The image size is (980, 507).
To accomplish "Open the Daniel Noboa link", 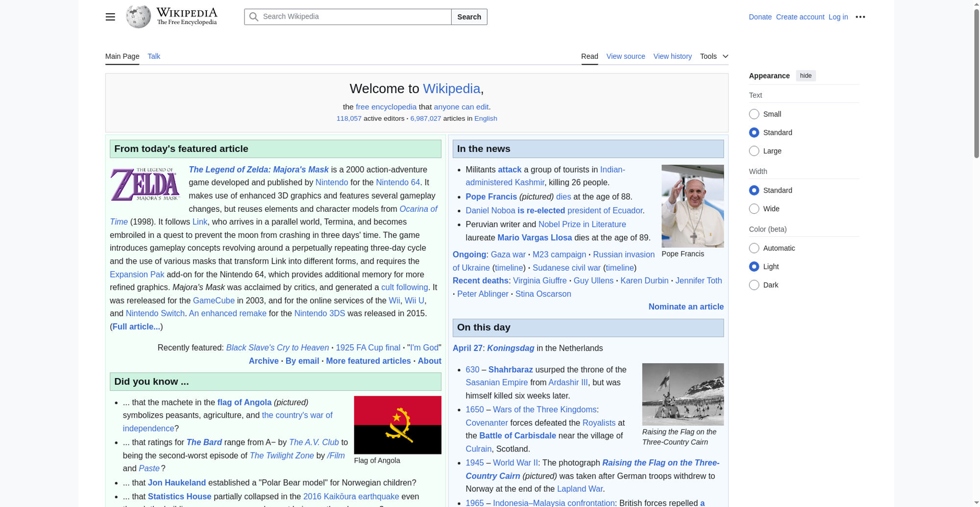I will coord(490,210).
